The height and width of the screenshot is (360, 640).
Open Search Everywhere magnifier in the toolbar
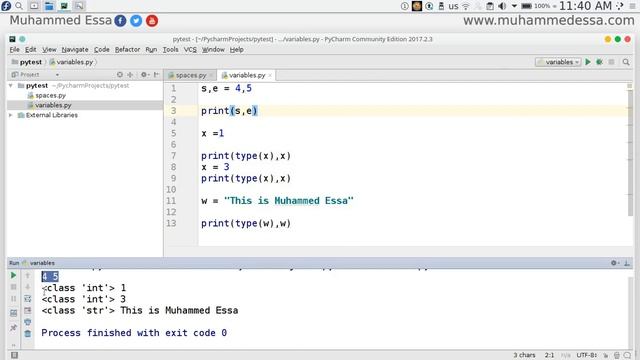[x=626, y=62]
